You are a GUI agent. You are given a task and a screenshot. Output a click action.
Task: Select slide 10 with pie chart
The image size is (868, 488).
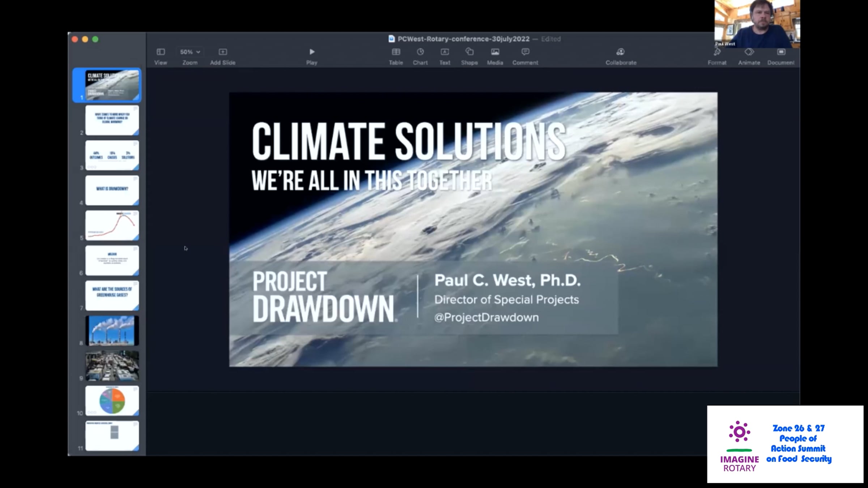[112, 401]
